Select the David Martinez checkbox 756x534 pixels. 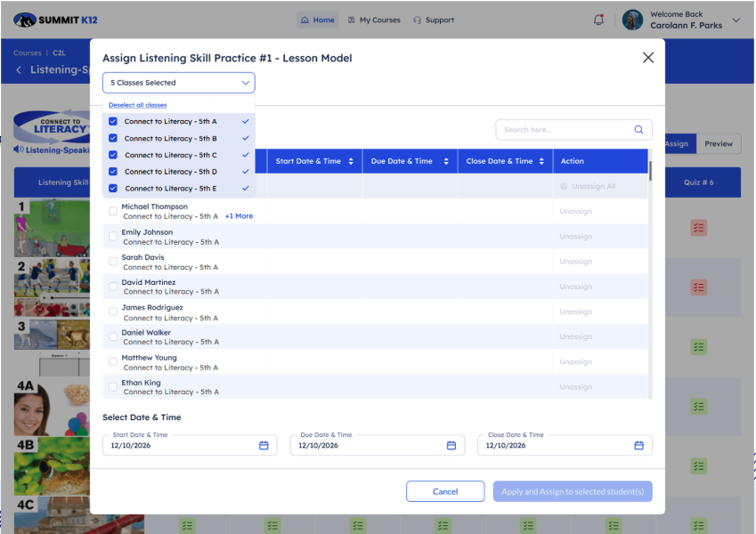pos(113,287)
